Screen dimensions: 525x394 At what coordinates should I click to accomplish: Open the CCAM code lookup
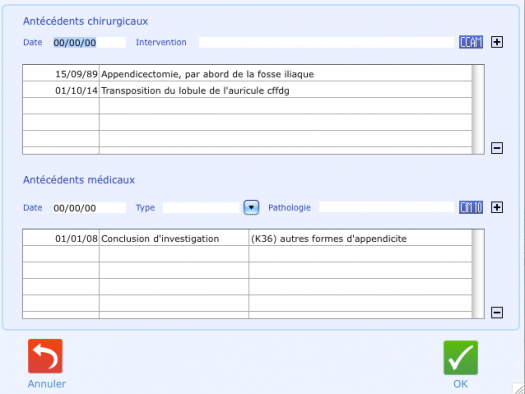coord(471,42)
